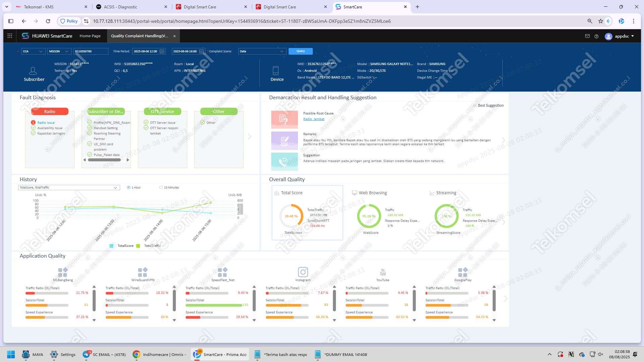Select the 1 Hour radio option
The width and height of the screenshot is (644, 362).
point(129,188)
